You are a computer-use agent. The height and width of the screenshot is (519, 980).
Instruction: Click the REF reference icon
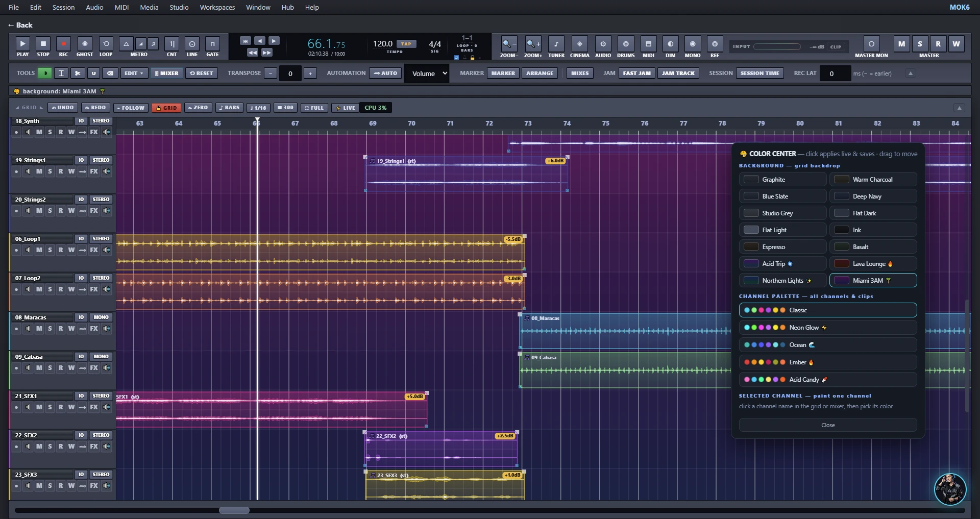point(715,44)
